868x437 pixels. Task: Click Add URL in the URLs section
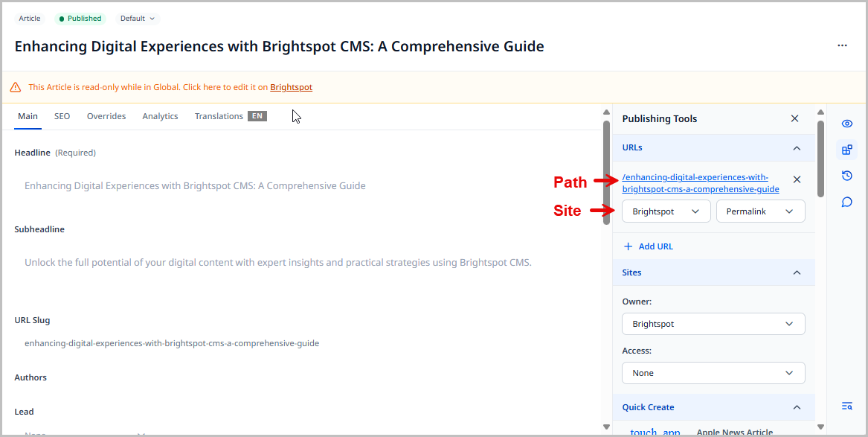coord(648,246)
